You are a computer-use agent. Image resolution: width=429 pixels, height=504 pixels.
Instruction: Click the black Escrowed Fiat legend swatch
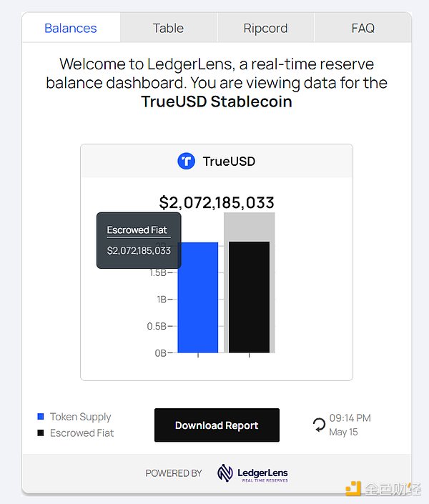click(41, 433)
